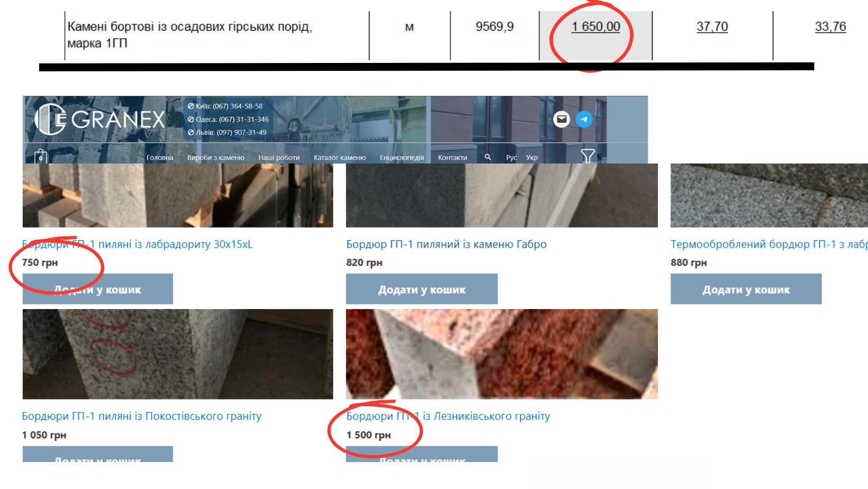Switch site language to Укр
Image resolution: width=868 pixels, height=489 pixels.
532,158
